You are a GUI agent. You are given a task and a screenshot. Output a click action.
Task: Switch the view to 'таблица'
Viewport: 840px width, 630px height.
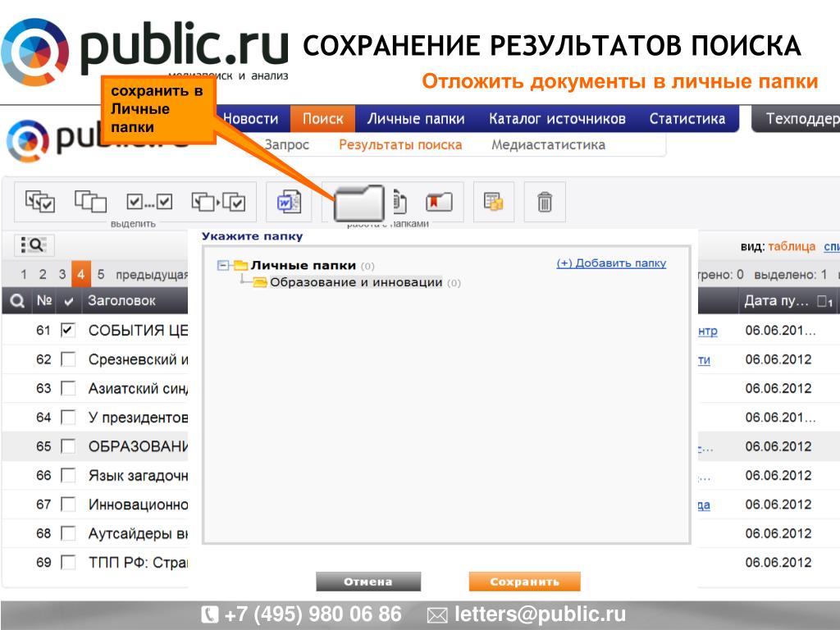[792, 246]
